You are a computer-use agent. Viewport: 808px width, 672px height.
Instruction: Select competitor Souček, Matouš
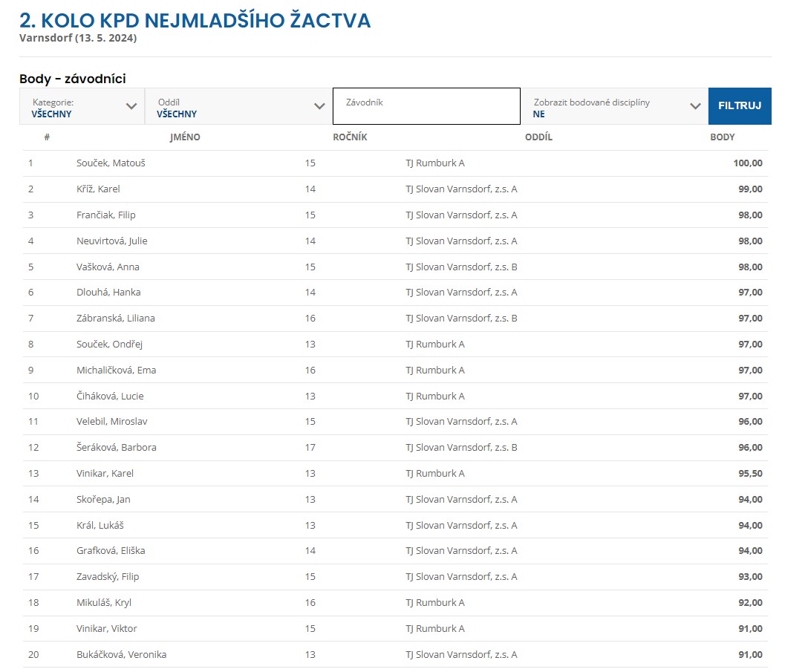111,163
